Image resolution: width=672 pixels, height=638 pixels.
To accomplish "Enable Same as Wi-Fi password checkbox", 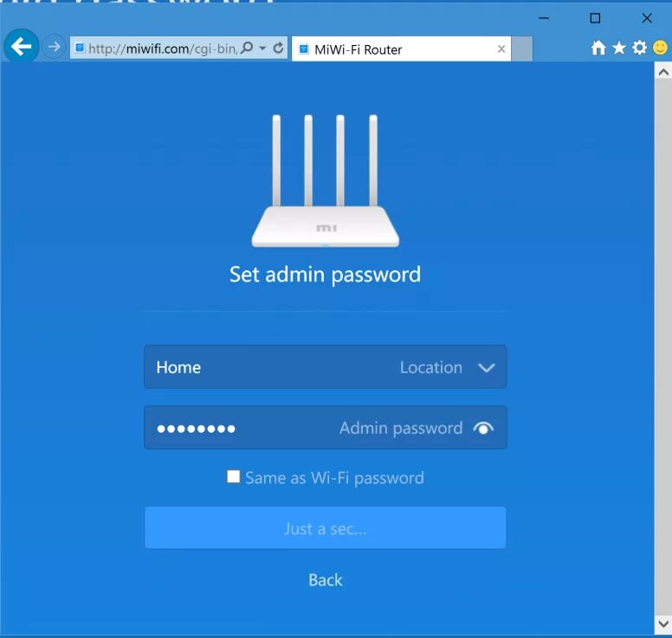I will (233, 476).
